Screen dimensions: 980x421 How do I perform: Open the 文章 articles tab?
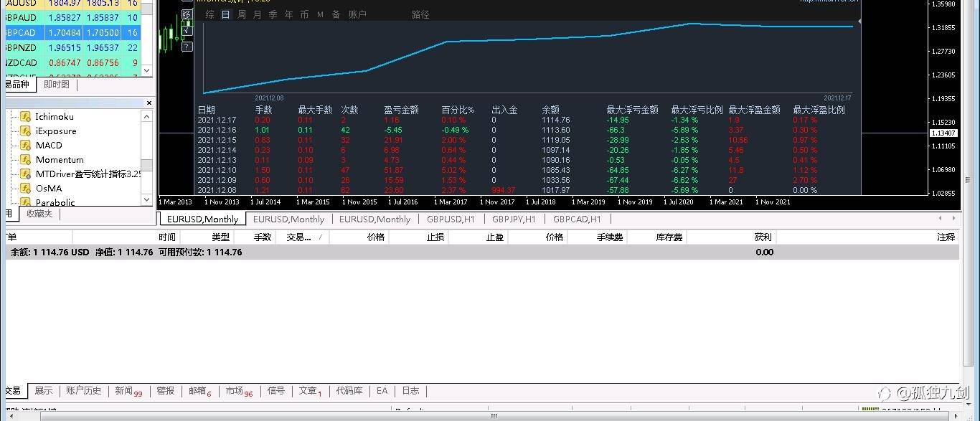(x=310, y=391)
